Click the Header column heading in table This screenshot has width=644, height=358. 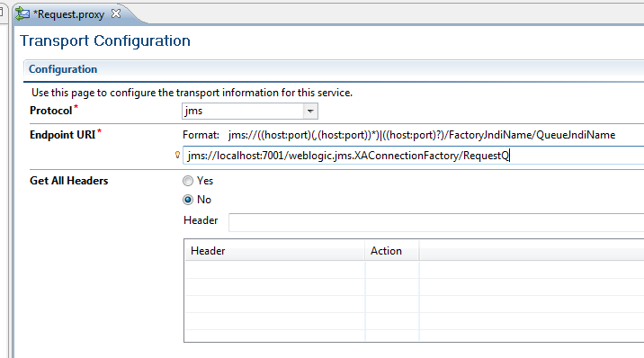point(274,250)
